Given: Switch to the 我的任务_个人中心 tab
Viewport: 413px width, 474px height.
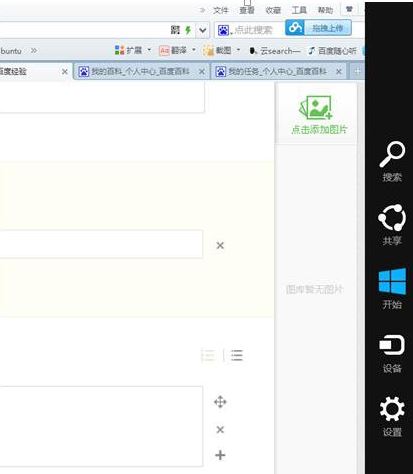Looking at the screenshot, I should click(x=278, y=71).
